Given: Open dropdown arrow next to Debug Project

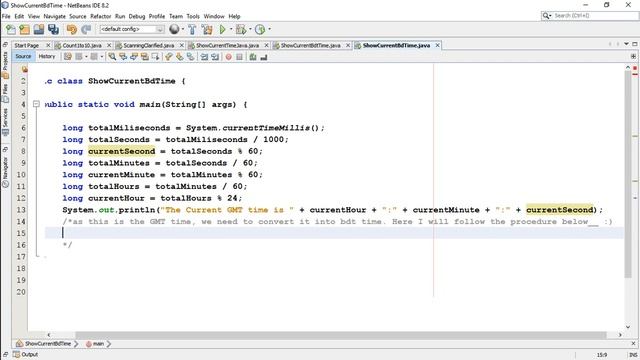Looking at the screenshot, I should 250,29.
